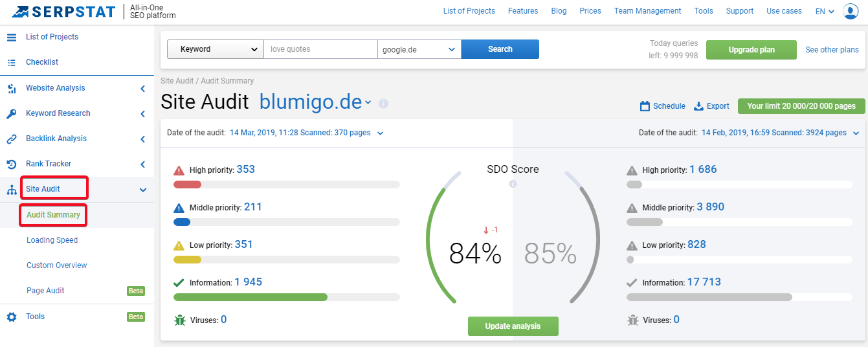
Task: Select Custom Overview in the sidebar
Action: coord(57,265)
